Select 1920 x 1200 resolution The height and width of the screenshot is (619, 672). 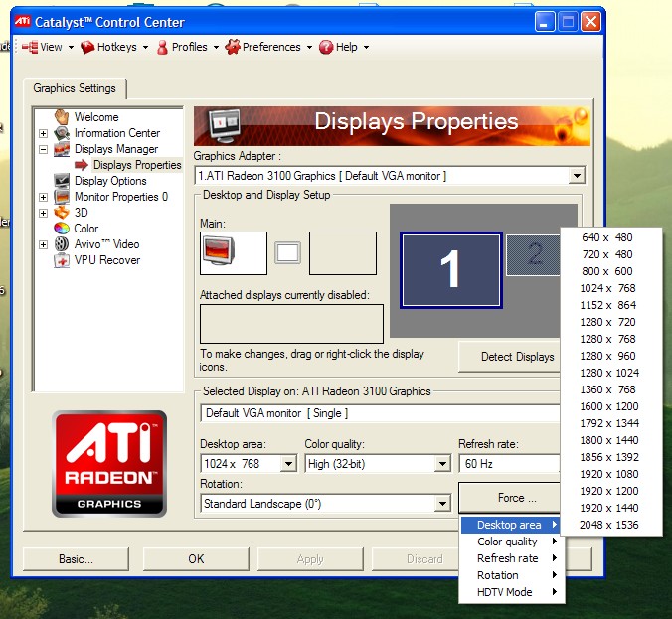(610, 491)
